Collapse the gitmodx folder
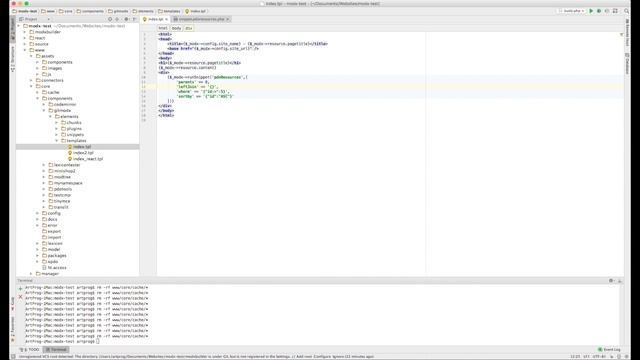The height and width of the screenshot is (360, 640). point(44,111)
